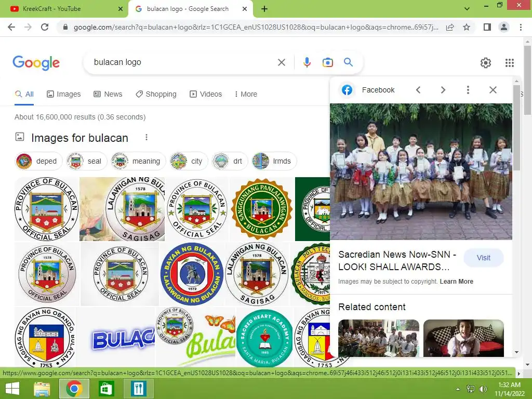This screenshot has width=532, height=399.
Task: Go back to the previous page
Action: 11,27
